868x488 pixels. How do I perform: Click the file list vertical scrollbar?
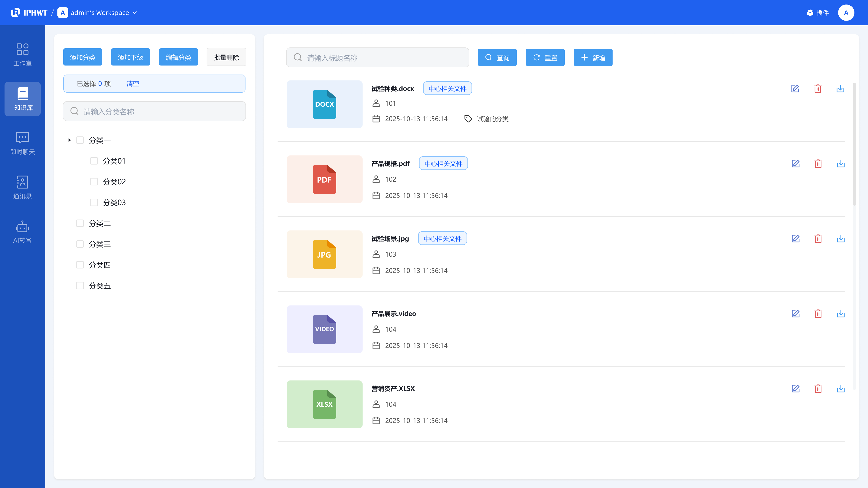point(854,144)
